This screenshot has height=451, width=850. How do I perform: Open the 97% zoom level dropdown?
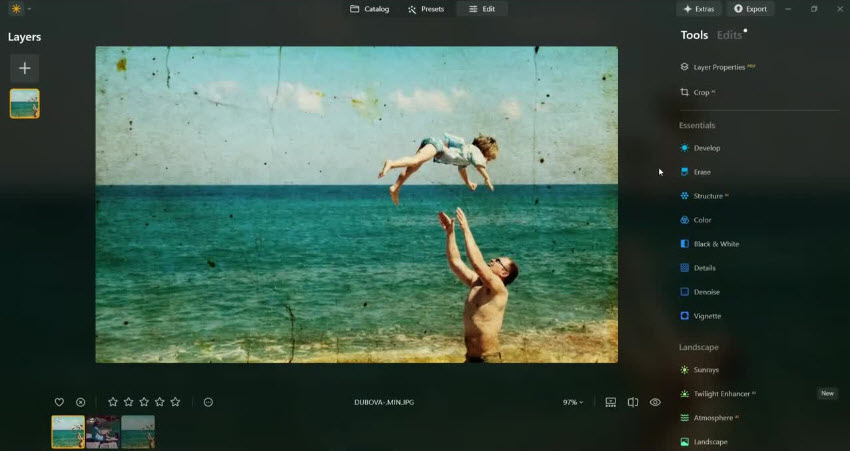[572, 402]
